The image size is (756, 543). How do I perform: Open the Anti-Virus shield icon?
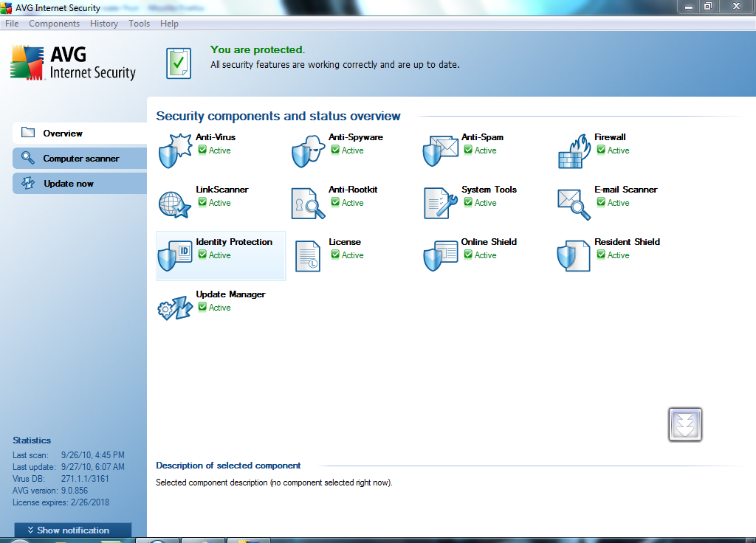click(x=175, y=151)
